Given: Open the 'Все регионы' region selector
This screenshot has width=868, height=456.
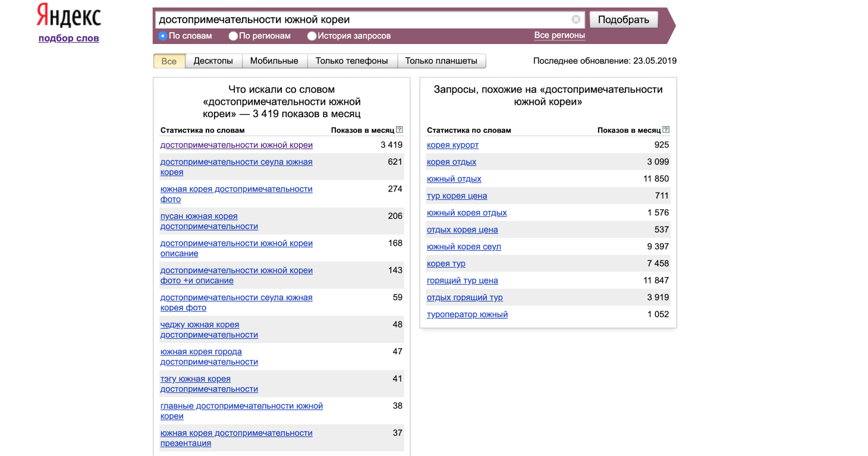Looking at the screenshot, I should [559, 36].
